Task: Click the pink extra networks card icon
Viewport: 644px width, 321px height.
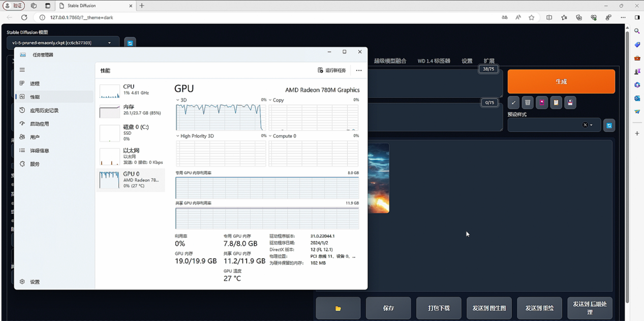Action: pos(542,103)
